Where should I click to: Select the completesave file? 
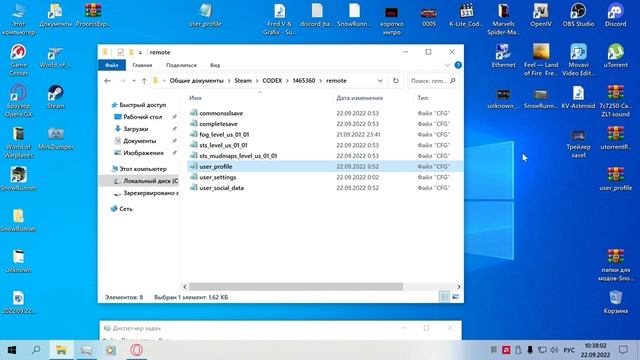click(218, 124)
